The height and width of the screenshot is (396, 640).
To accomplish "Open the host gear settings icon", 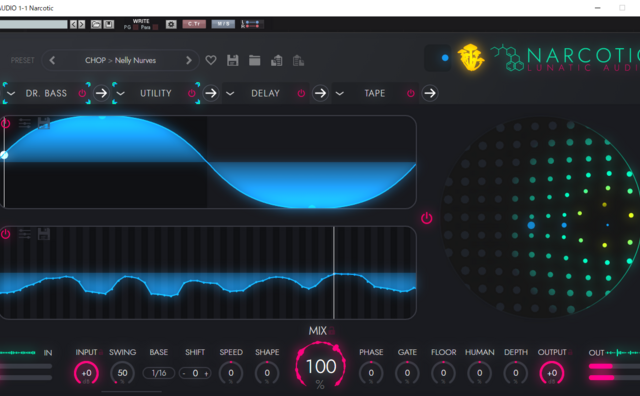I will click(x=171, y=24).
